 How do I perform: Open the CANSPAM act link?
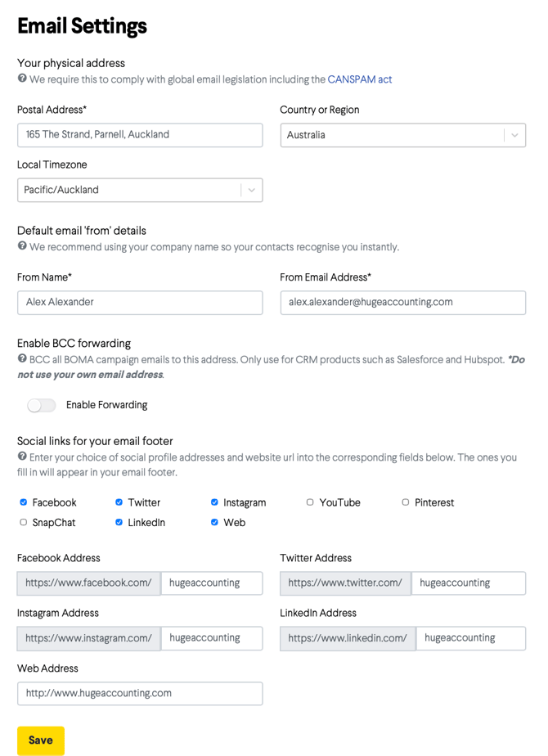click(359, 79)
